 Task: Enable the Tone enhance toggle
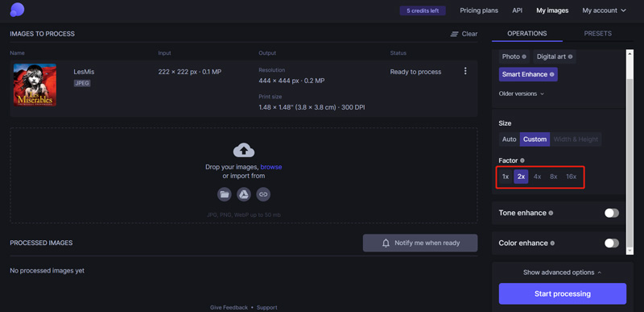click(612, 213)
